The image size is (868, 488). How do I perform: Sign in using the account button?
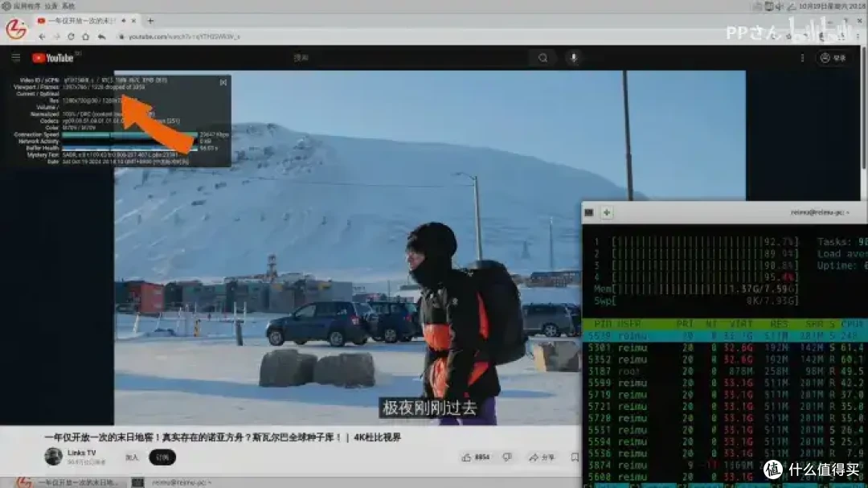pyautogui.click(x=833, y=58)
